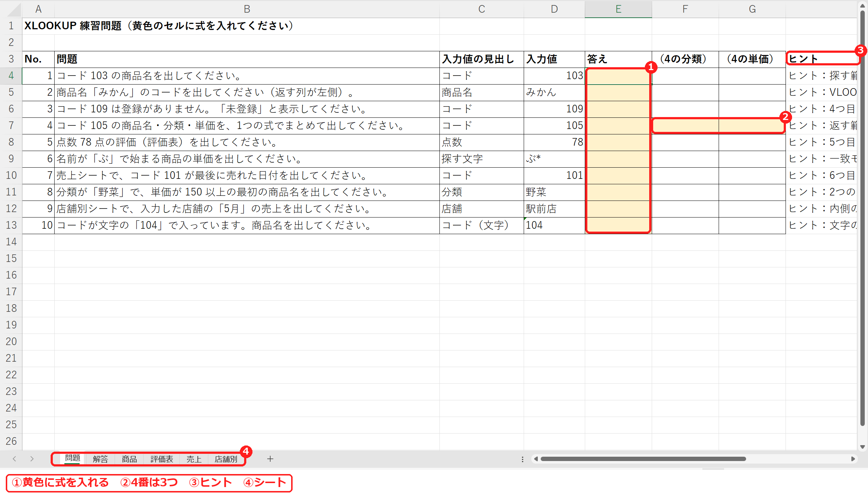This screenshot has width=868, height=495.
Task: Click answer cell for 駅前店 row
Action: [618, 209]
